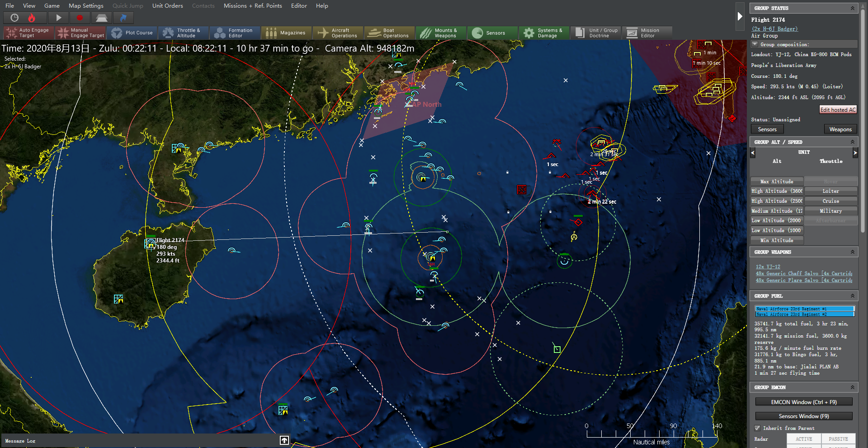Open the File menu
868x448 pixels.
click(9, 6)
